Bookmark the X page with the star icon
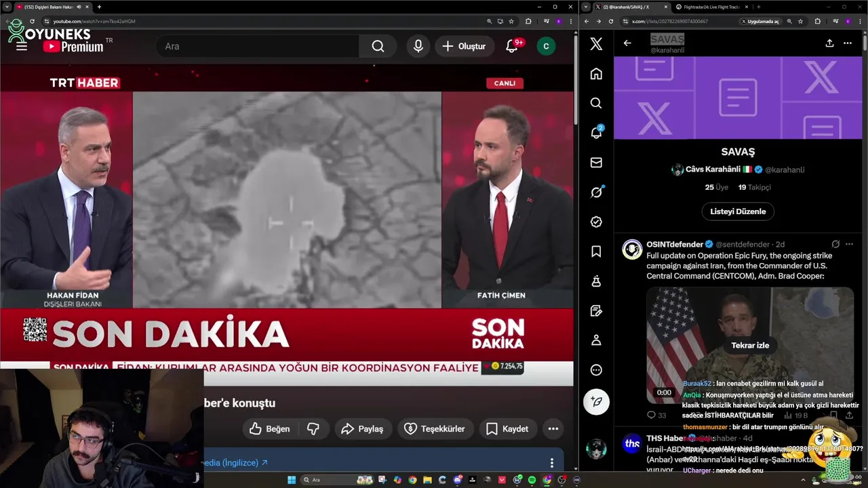The height and width of the screenshot is (488, 868). 800,21
